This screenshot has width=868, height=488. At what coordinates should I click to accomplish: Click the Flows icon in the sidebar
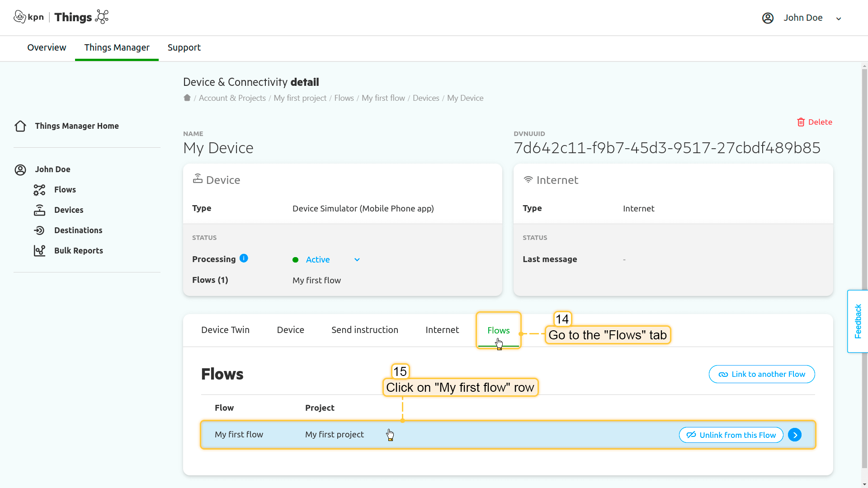39,190
